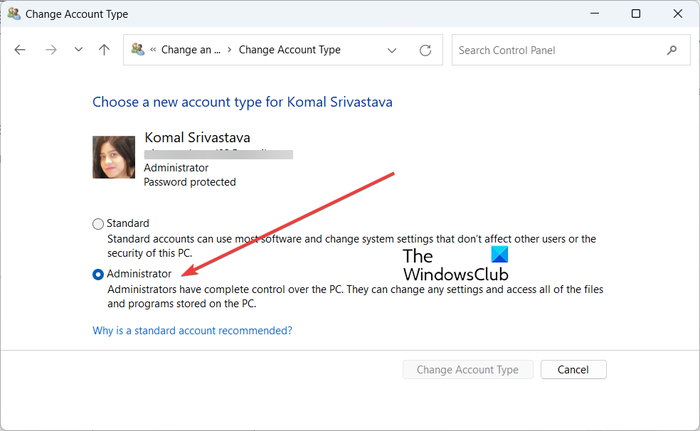Click the Forward arrow button

[51, 50]
